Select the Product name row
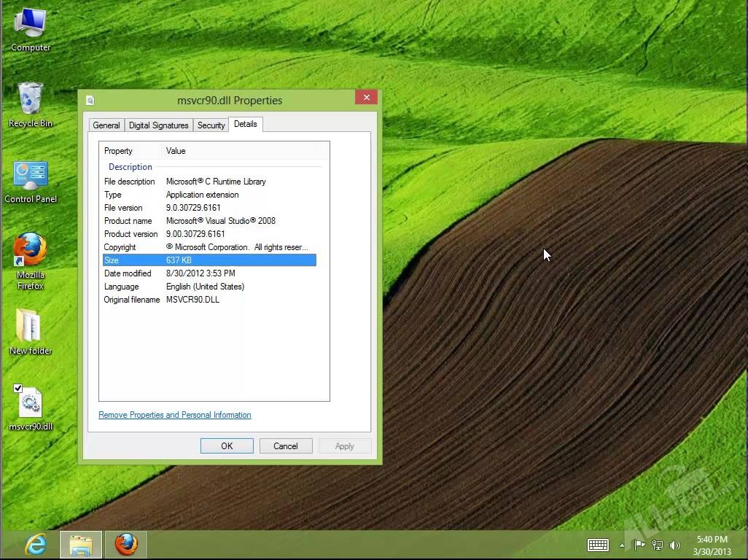This screenshot has height=560, width=748. tap(209, 221)
